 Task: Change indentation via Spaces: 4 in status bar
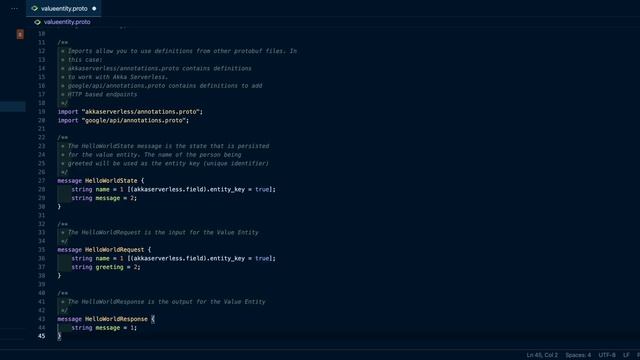578,355
